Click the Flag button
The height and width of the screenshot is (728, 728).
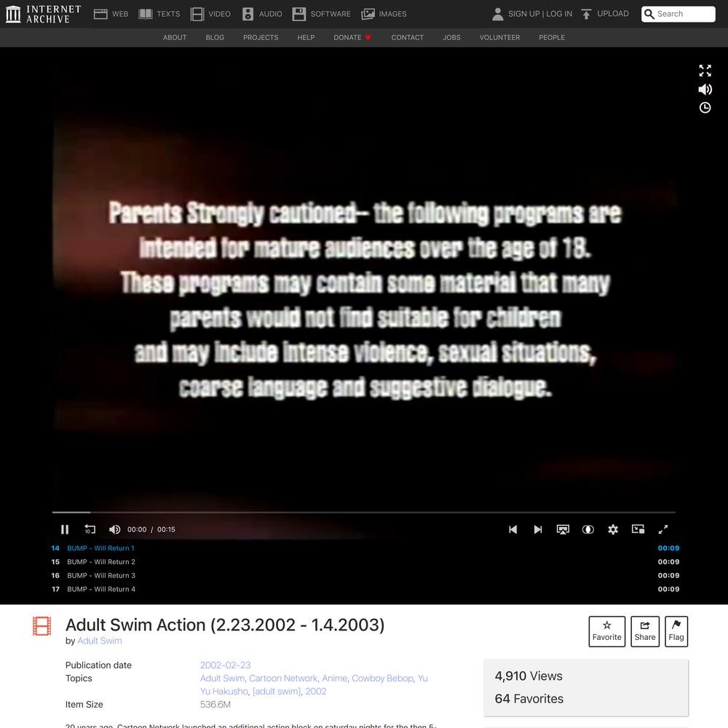676,631
